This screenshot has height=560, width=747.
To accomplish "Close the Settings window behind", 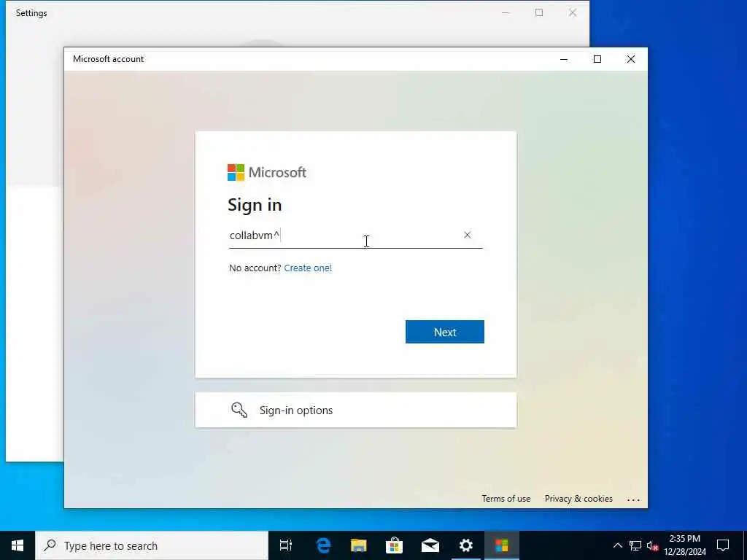I will coord(573,13).
